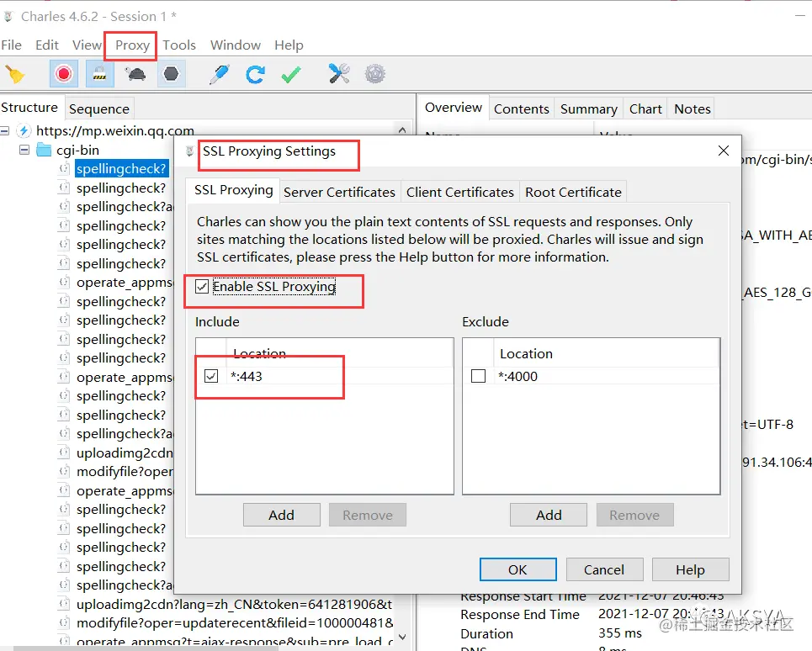Click the Cancel button
The width and height of the screenshot is (812, 651).
click(x=604, y=569)
